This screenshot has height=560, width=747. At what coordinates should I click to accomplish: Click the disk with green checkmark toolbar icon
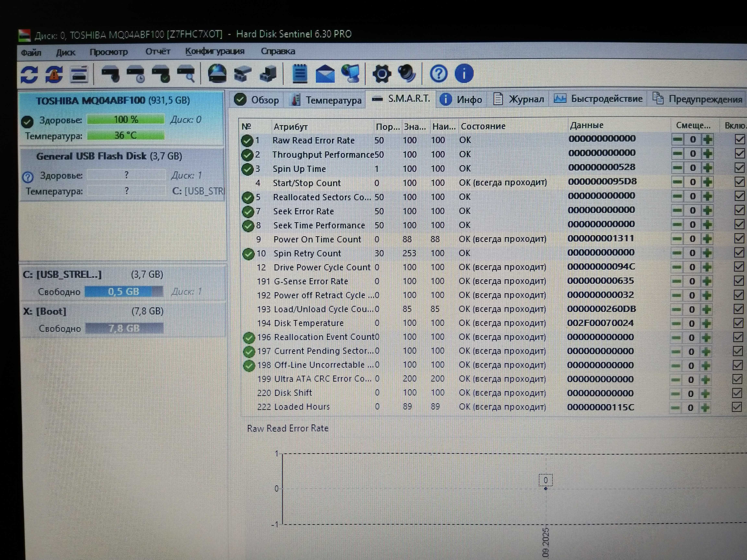[161, 74]
